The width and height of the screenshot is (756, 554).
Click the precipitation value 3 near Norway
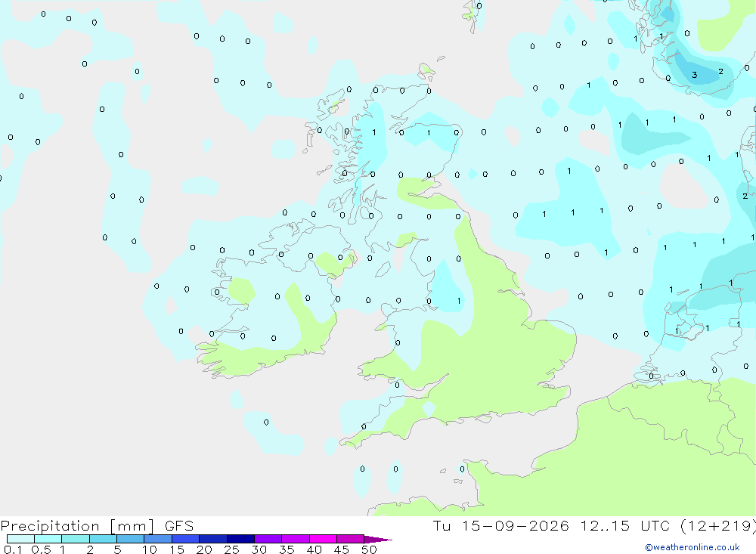(x=694, y=75)
